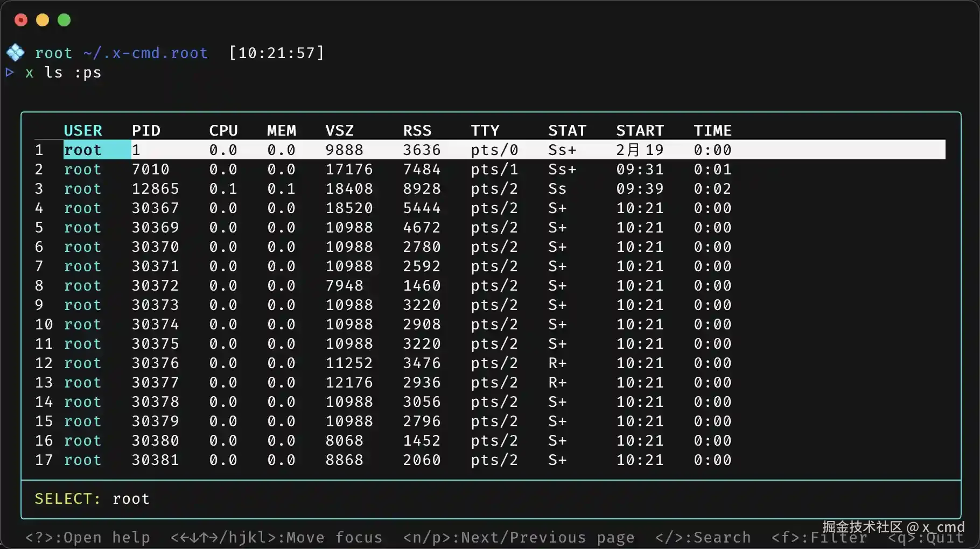Image resolution: width=980 pixels, height=549 pixels.
Task: Click the x-cmd diamond logo icon in prompt
Action: (x=15, y=52)
